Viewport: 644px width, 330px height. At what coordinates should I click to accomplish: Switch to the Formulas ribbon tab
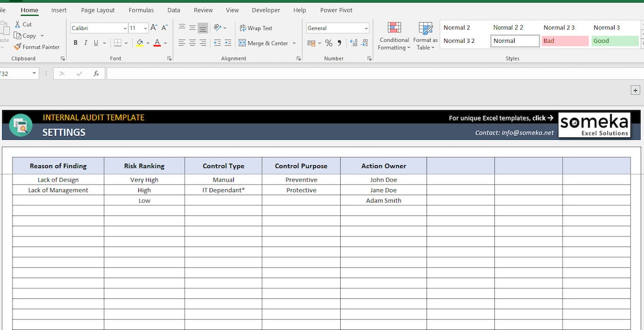click(x=141, y=10)
